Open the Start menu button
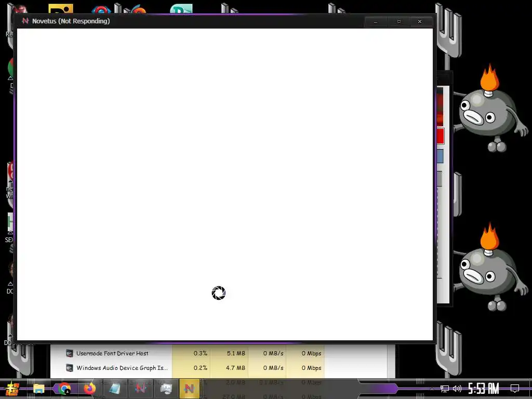The height and width of the screenshot is (399, 532). pyautogui.click(x=11, y=389)
